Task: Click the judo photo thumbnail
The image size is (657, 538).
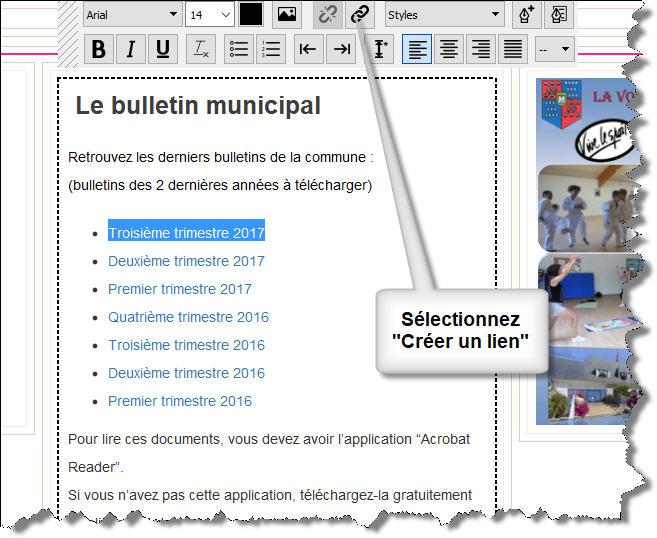Action: (x=573, y=208)
